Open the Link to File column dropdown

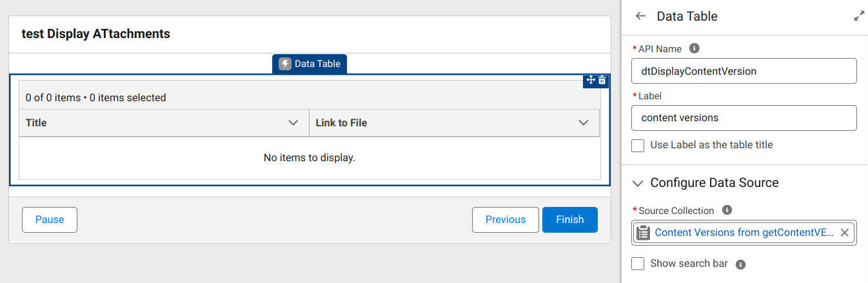[x=584, y=122]
